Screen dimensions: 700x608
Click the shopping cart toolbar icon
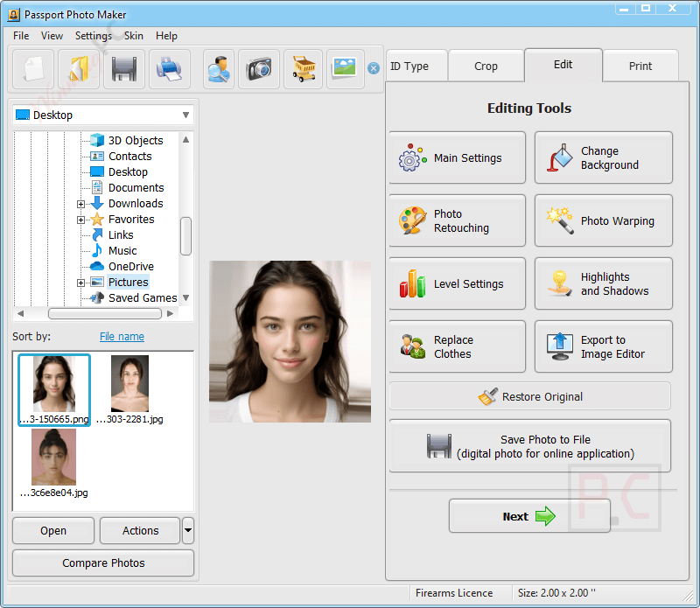(x=304, y=69)
